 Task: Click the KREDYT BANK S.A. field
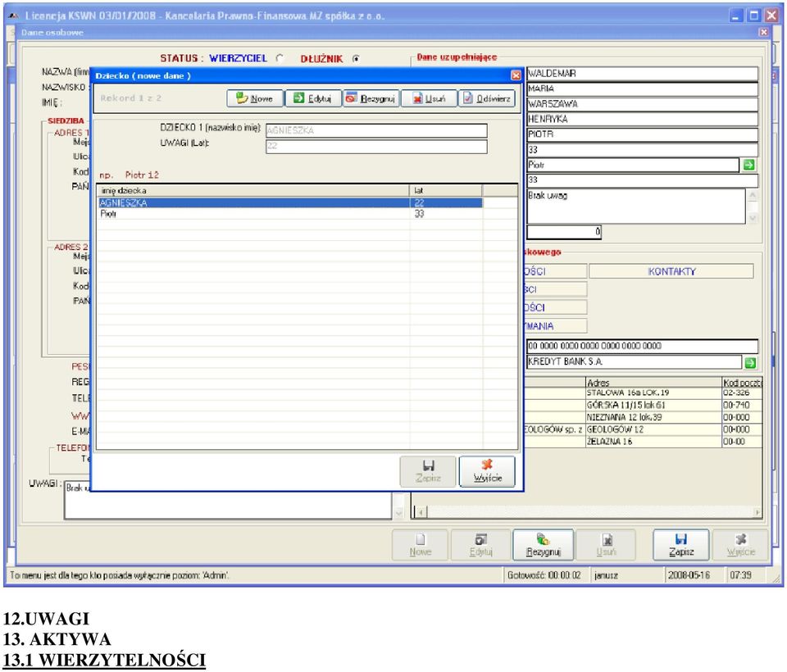click(634, 362)
